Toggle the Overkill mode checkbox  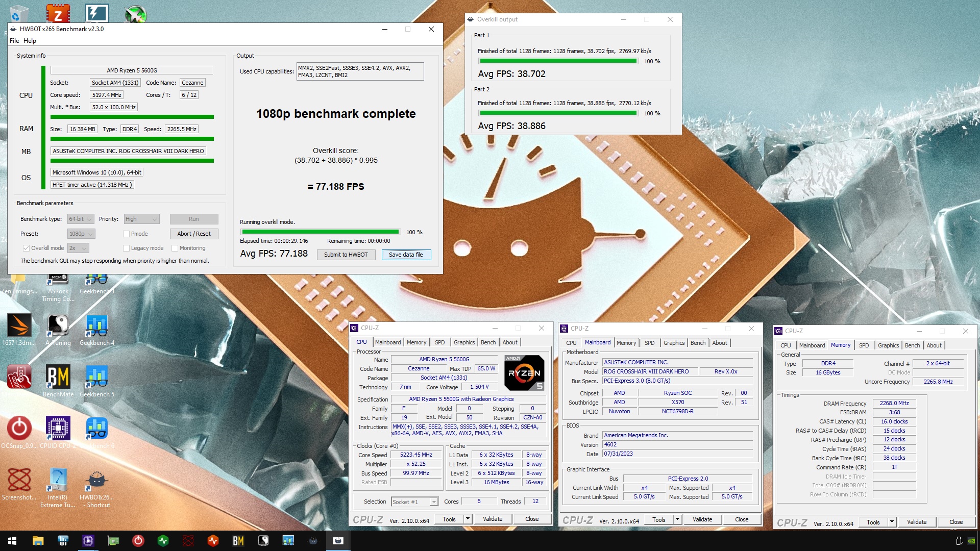coord(26,248)
